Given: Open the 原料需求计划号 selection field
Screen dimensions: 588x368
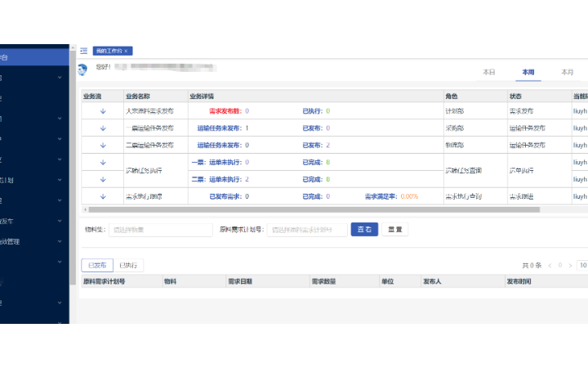Looking at the screenshot, I should (x=307, y=230).
